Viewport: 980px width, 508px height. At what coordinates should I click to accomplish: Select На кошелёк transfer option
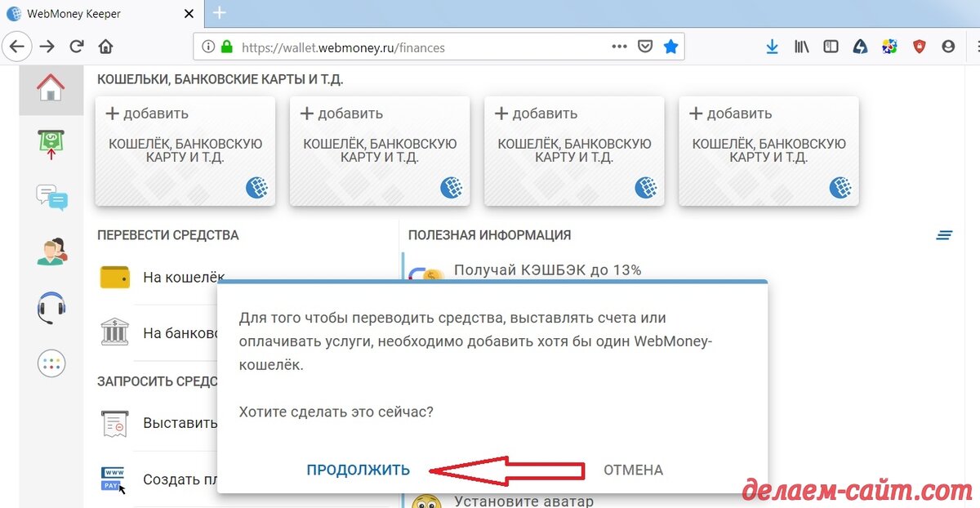click(184, 277)
